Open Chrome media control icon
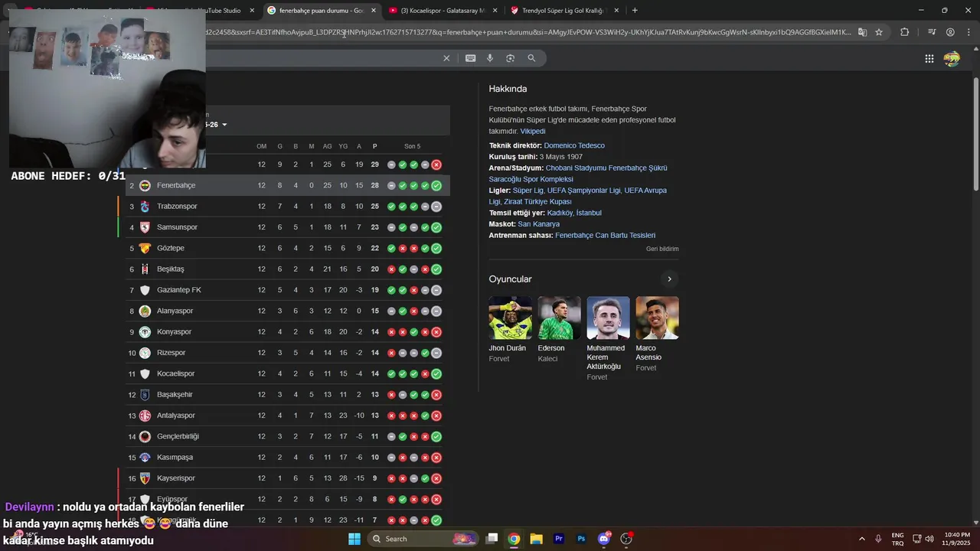The width and height of the screenshot is (980, 551). click(x=932, y=32)
